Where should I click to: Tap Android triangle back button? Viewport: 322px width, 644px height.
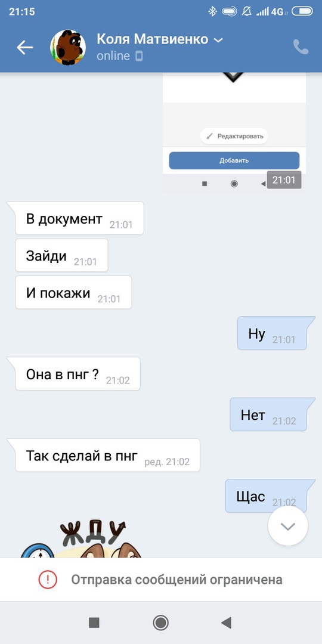(x=226, y=623)
